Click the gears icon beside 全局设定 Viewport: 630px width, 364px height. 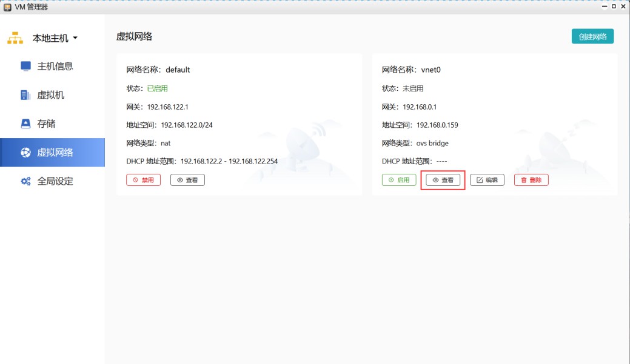pyautogui.click(x=25, y=181)
